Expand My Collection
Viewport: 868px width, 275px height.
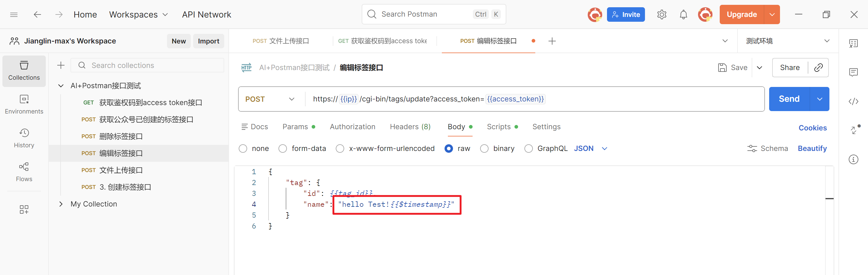(x=61, y=204)
